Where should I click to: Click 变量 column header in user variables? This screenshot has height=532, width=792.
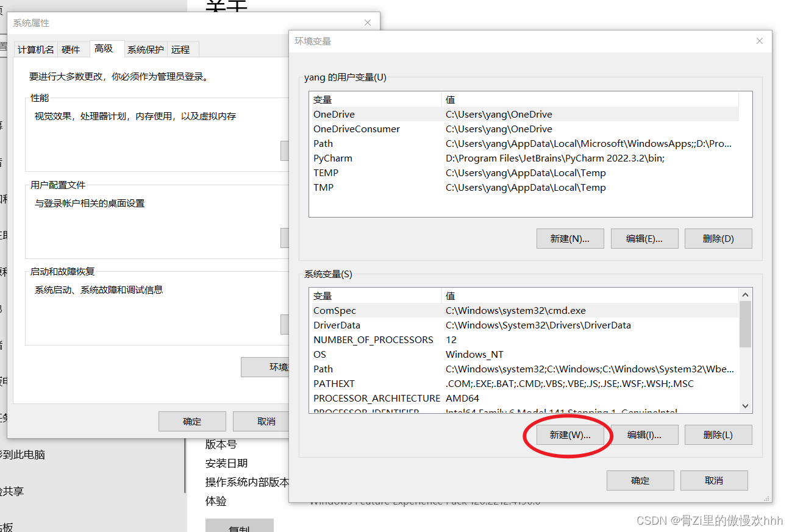[376, 100]
